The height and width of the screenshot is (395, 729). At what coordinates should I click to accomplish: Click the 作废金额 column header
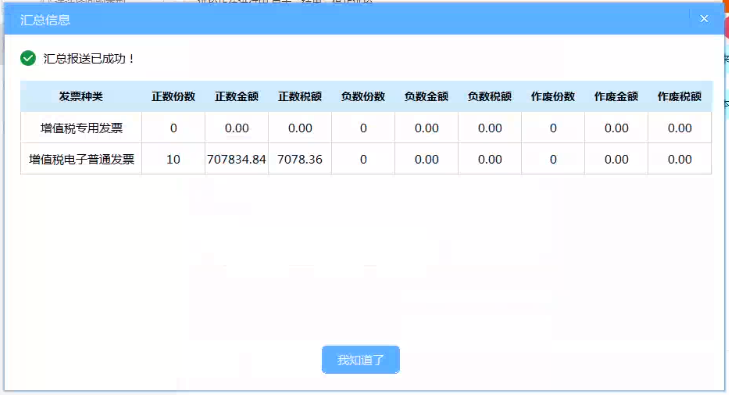pyautogui.click(x=616, y=97)
